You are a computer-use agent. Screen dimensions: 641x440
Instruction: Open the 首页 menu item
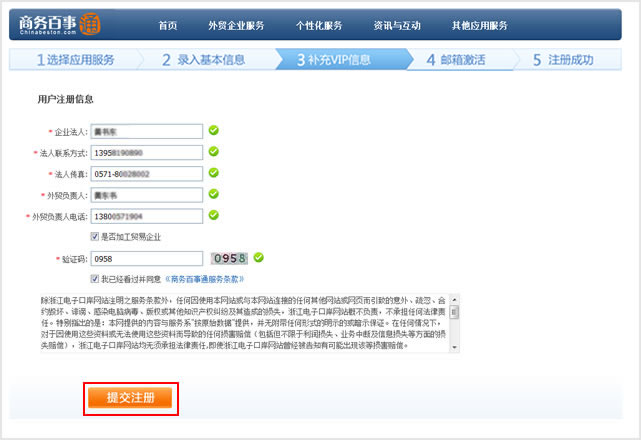tap(168, 25)
